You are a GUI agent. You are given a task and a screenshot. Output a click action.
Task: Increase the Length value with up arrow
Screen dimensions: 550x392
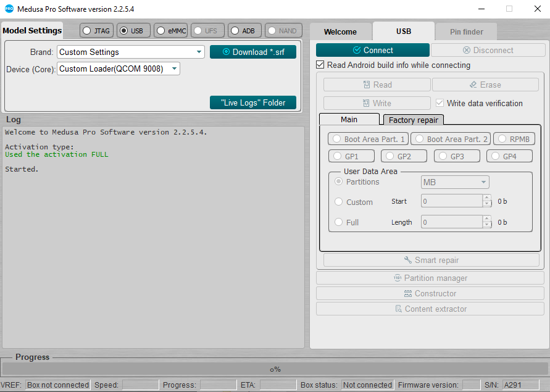487,219
